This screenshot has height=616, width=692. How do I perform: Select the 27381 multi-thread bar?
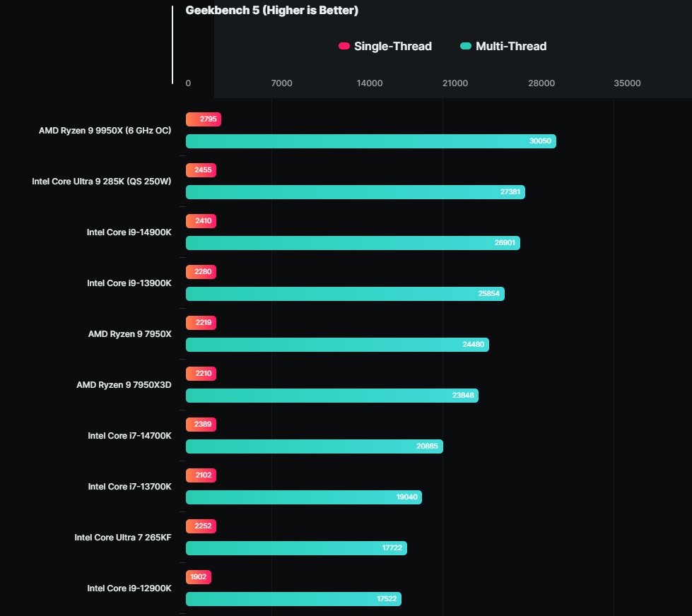[356, 192]
